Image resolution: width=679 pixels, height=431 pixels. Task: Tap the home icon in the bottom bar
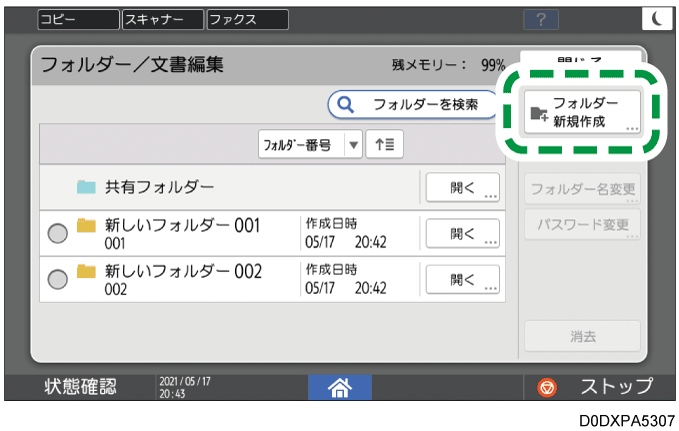click(x=340, y=387)
